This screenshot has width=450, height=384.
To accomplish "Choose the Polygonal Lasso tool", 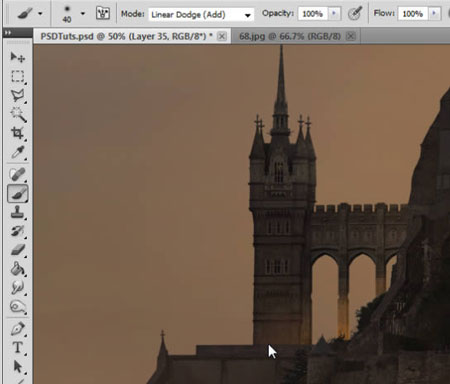I will pyautogui.click(x=17, y=96).
